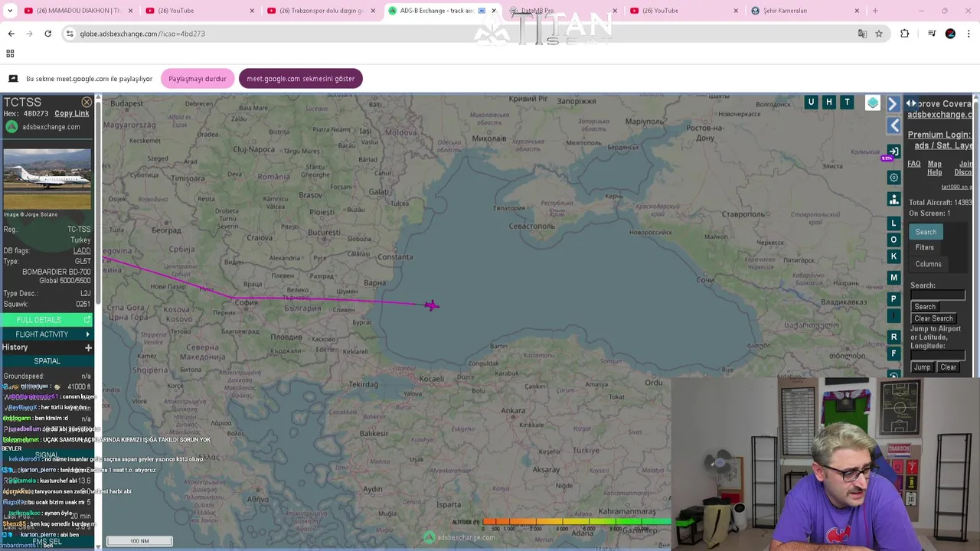Click the left-arrow sidebar shrink button
The width and height of the screenshot is (980, 551).
894,126
